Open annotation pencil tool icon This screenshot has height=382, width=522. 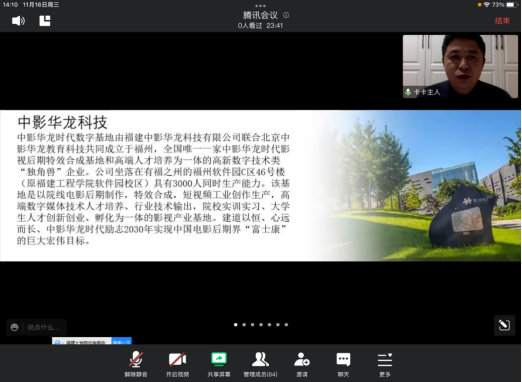(x=504, y=325)
